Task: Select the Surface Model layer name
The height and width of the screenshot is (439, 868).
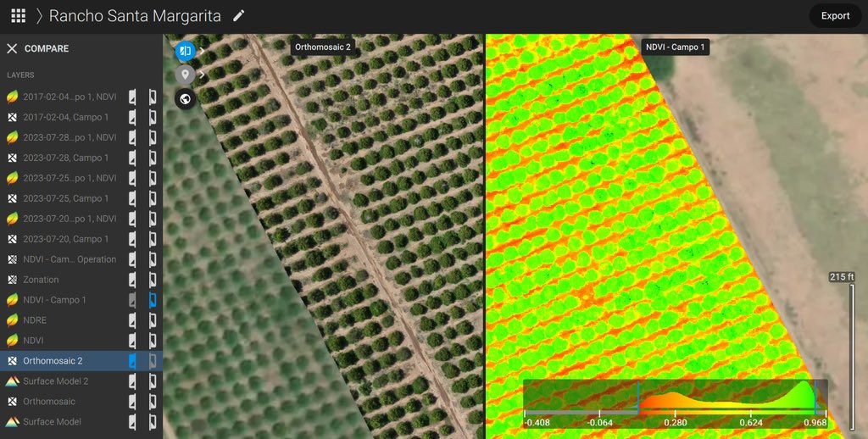Action: click(52, 422)
